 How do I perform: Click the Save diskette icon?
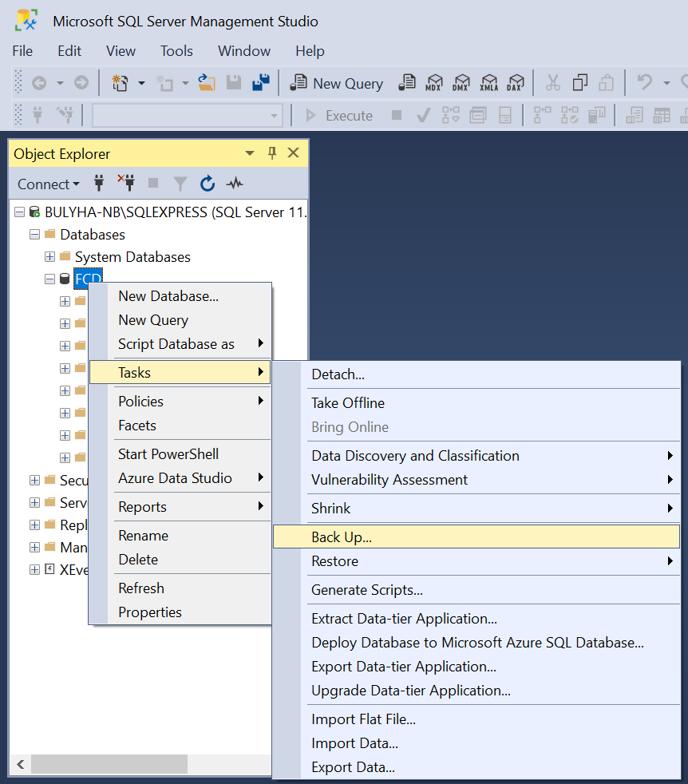(234, 82)
